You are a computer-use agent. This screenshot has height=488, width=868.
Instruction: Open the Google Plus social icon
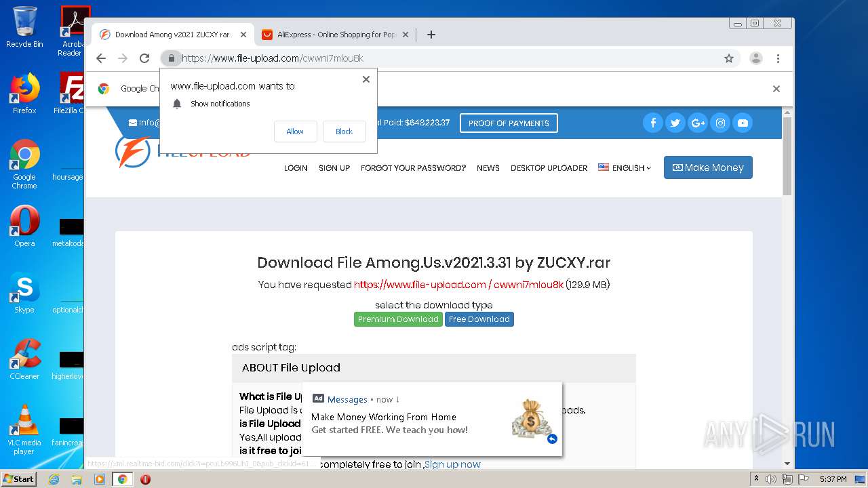coord(697,123)
